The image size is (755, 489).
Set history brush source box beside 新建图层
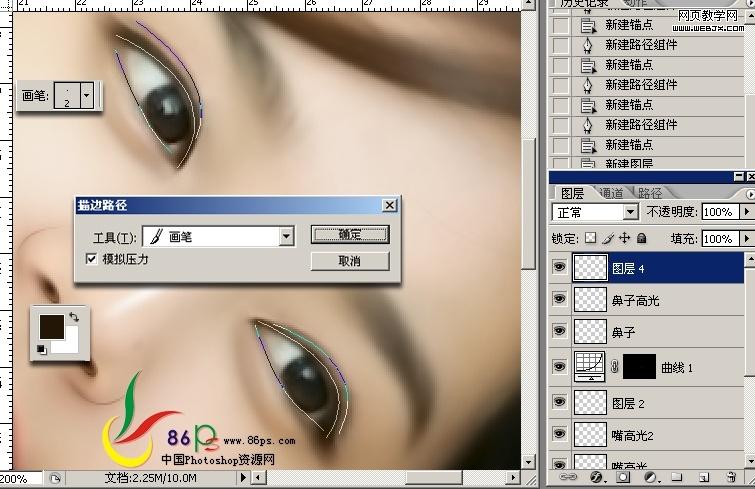click(560, 162)
